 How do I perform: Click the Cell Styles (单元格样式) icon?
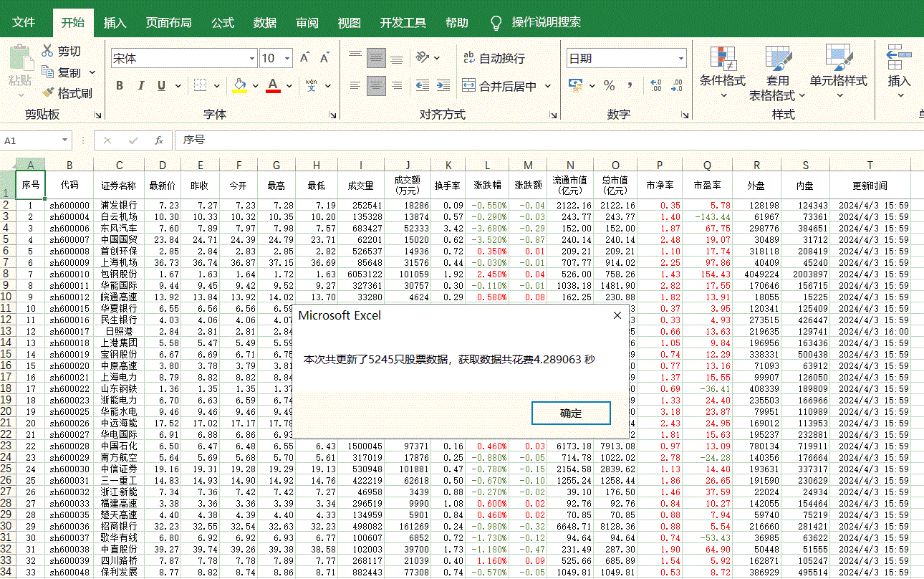838,57
